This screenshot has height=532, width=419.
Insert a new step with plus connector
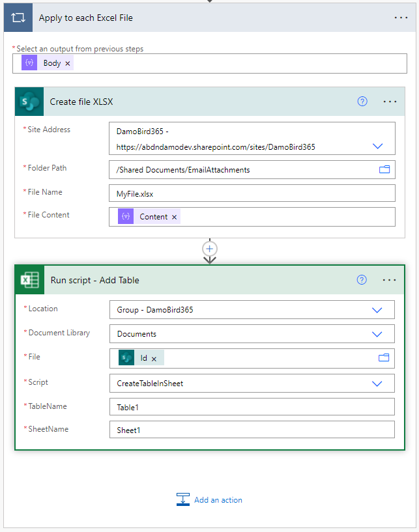[x=210, y=249]
